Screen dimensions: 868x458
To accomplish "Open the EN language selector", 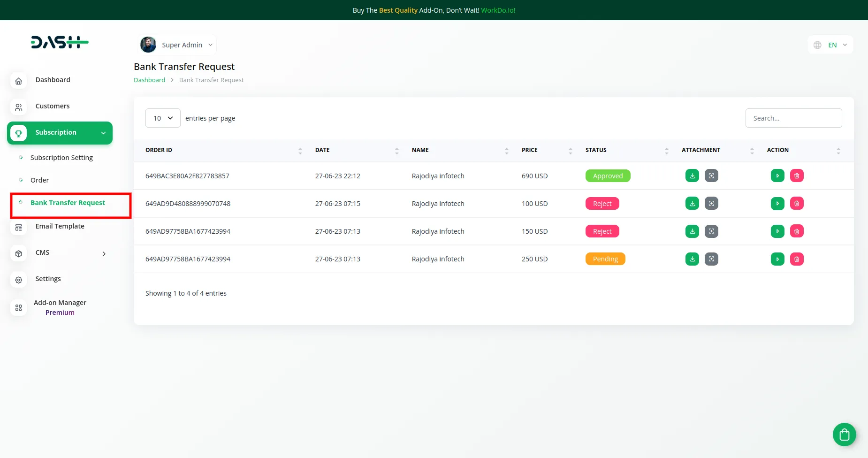I will point(830,45).
